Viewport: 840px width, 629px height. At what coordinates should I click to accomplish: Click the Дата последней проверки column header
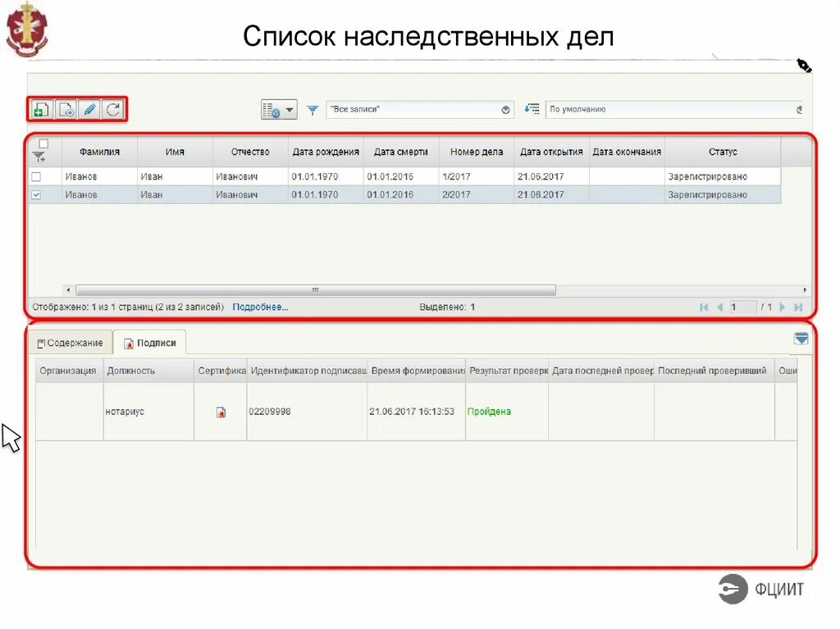[601, 371]
